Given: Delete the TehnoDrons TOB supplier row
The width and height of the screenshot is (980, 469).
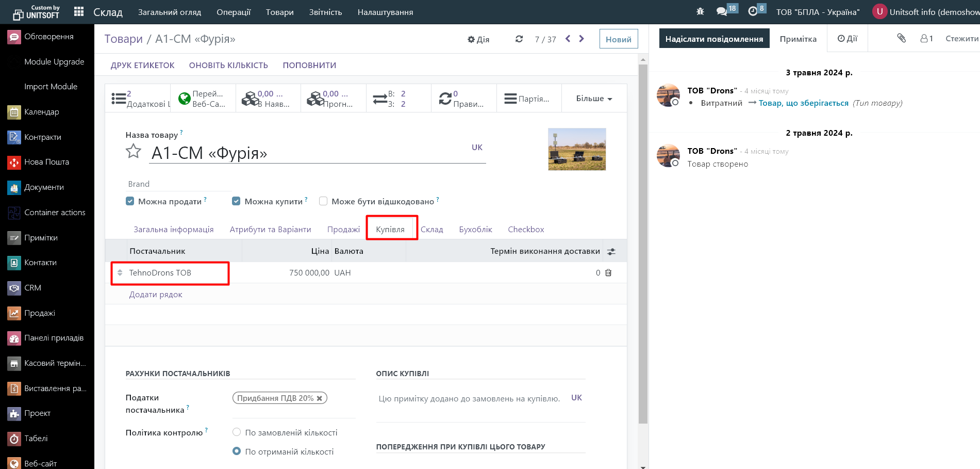Looking at the screenshot, I should pos(608,273).
